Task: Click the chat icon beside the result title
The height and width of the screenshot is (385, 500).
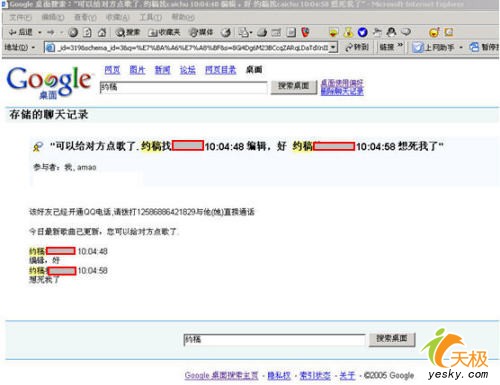Action: (38, 147)
